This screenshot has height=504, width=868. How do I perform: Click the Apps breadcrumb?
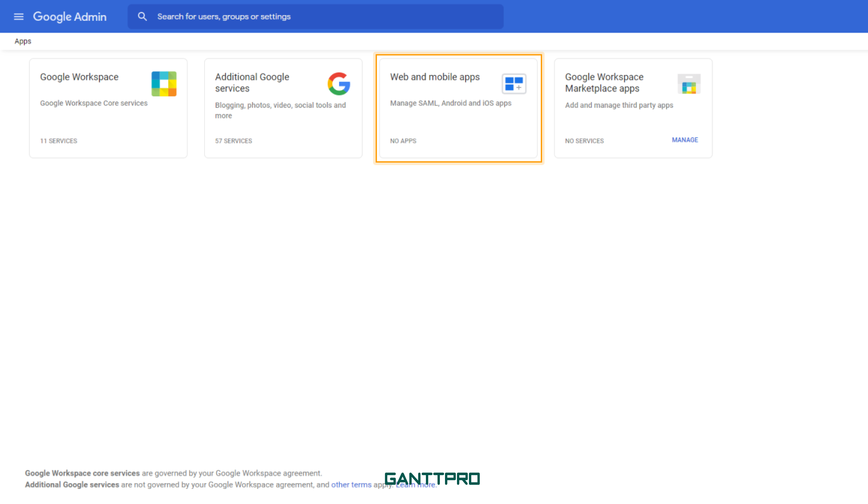[23, 41]
